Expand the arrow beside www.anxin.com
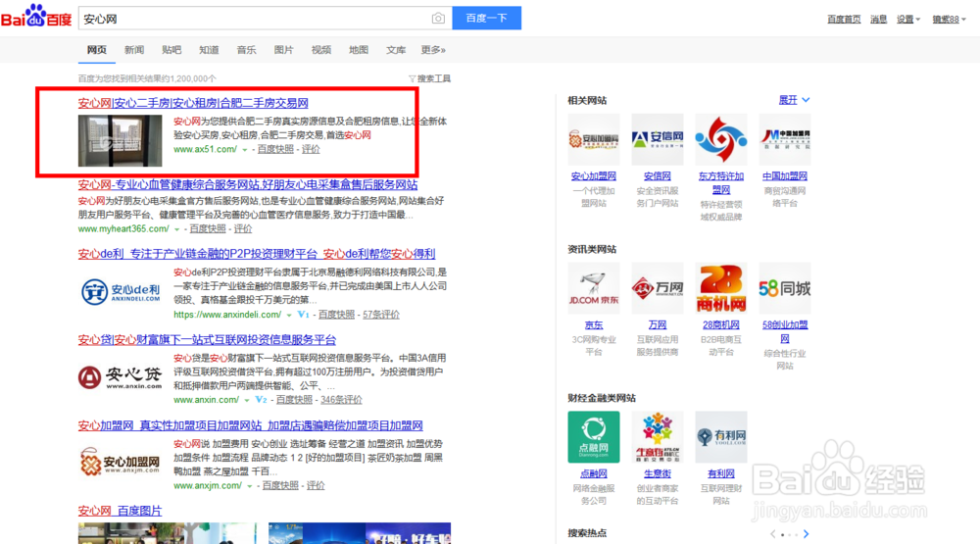This screenshot has height=544, width=980. (x=247, y=400)
